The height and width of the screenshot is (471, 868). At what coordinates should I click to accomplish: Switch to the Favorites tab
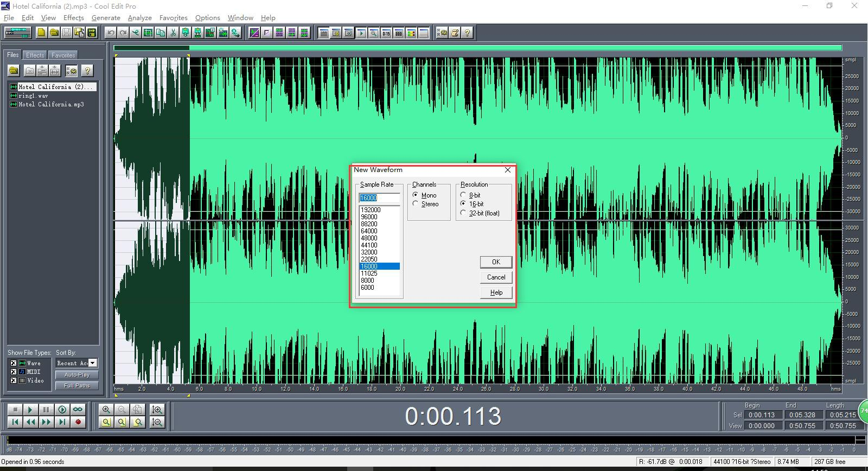click(63, 55)
